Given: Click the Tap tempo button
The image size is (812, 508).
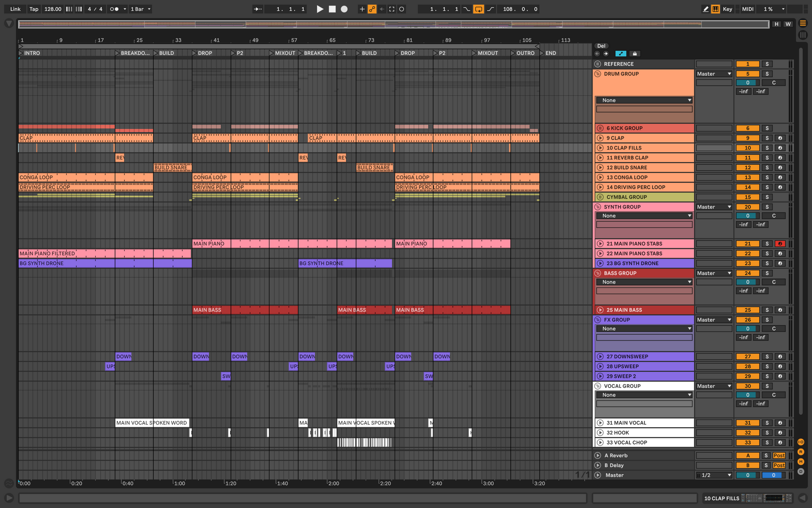Looking at the screenshot, I should point(34,9).
